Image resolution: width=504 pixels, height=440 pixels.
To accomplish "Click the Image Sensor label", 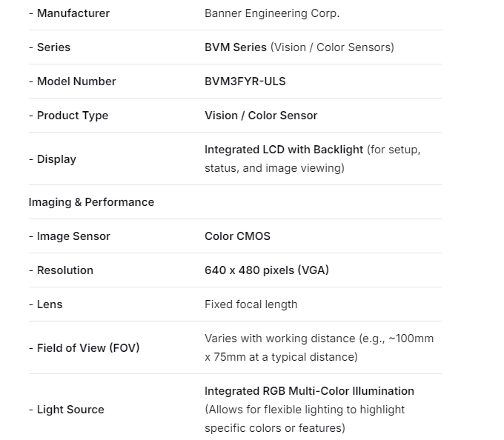I will (x=73, y=236).
